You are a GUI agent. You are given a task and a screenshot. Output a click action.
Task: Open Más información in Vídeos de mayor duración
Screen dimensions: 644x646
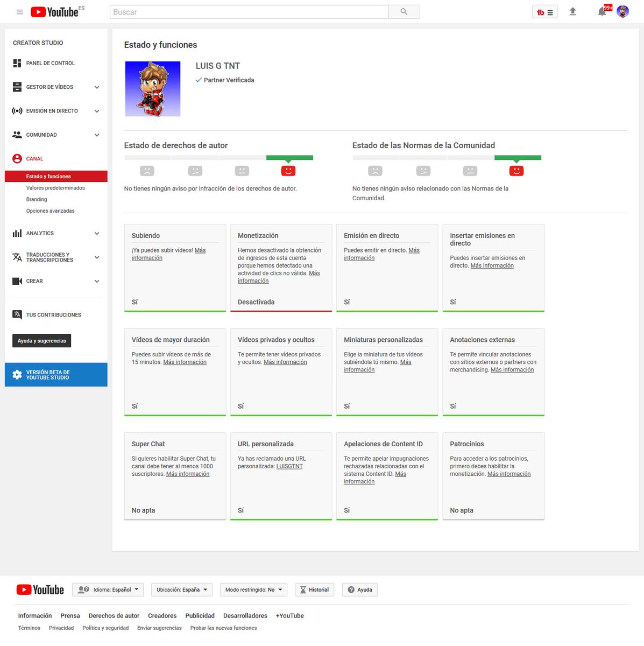tap(185, 362)
